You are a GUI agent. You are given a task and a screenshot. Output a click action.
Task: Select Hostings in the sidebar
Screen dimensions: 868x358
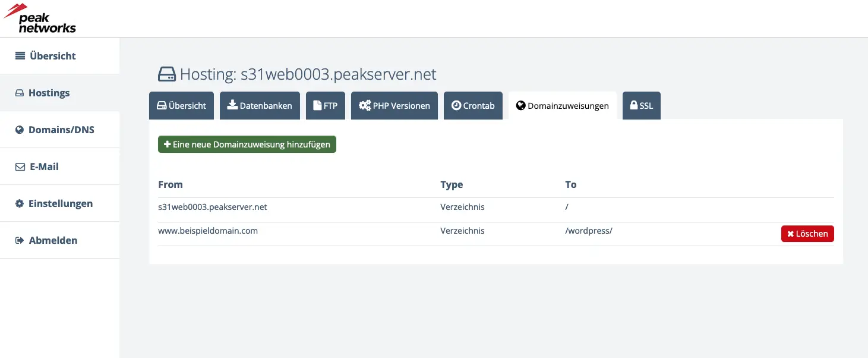(x=49, y=93)
